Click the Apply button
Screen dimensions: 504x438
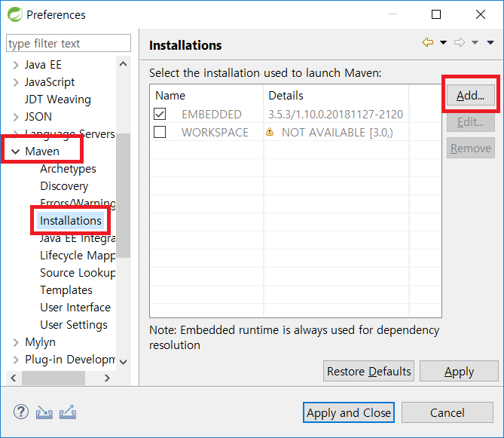point(459,371)
